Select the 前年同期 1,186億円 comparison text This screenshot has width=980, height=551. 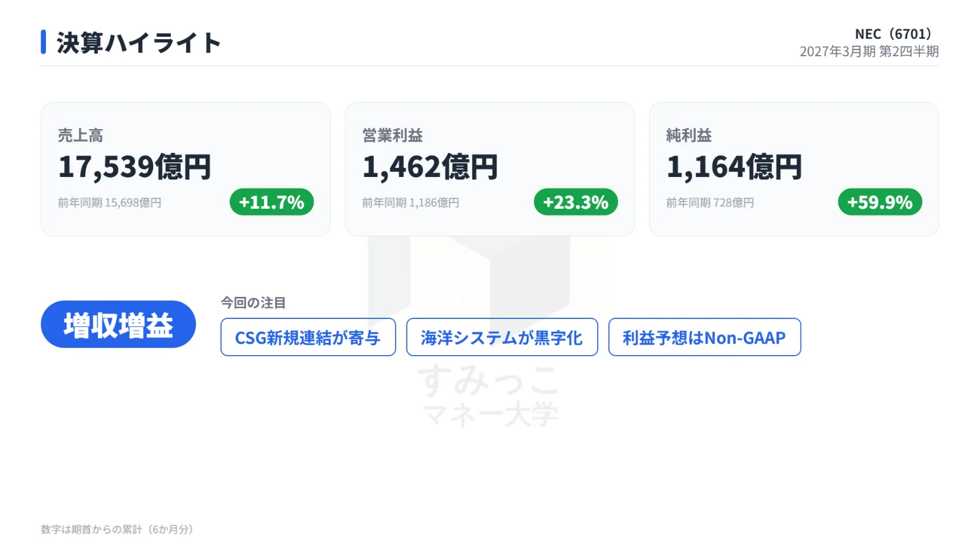410,203
